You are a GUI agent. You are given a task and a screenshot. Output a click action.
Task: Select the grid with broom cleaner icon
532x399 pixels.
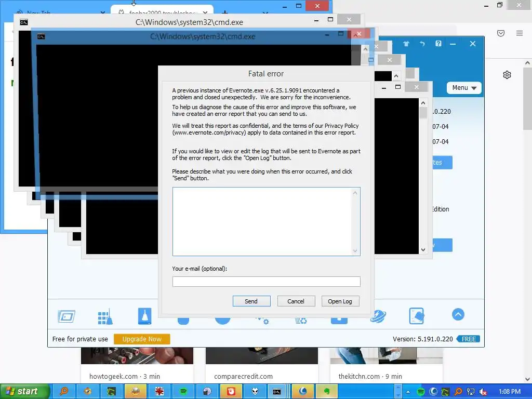pyautogui.click(x=105, y=317)
